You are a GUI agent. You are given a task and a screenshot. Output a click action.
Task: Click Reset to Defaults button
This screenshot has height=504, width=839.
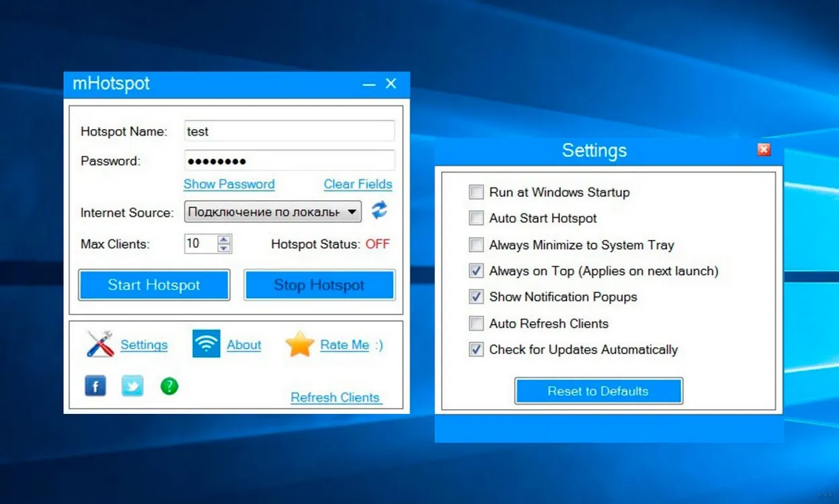pyautogui.click(x=598, y=391)
